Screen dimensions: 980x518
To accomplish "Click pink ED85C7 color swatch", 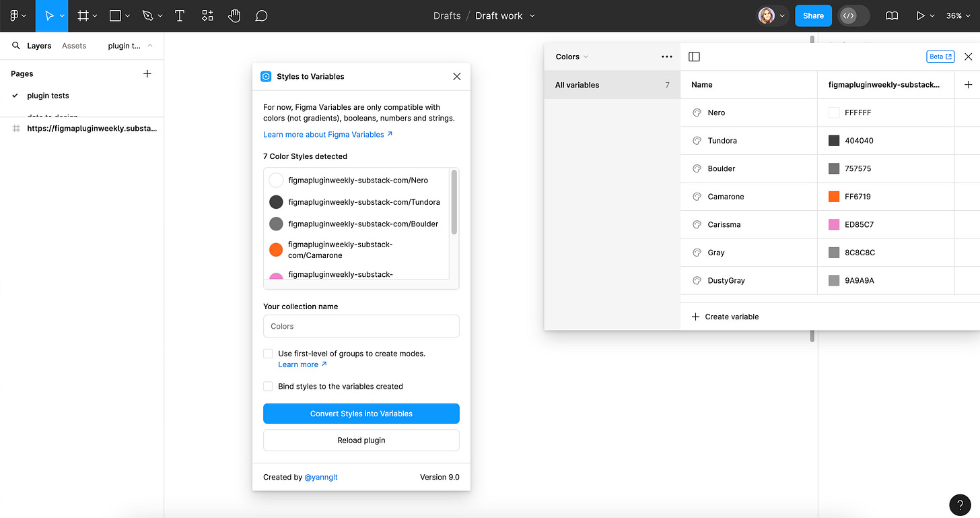I will tap(834, 224).
